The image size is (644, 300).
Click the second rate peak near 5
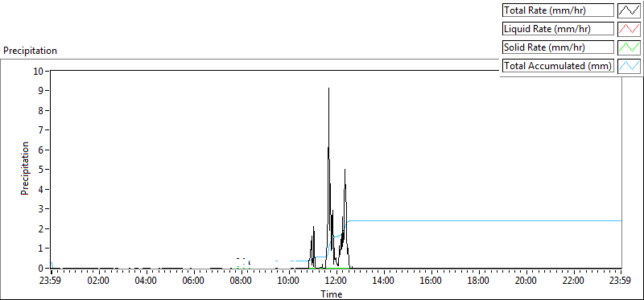point(345,170)
